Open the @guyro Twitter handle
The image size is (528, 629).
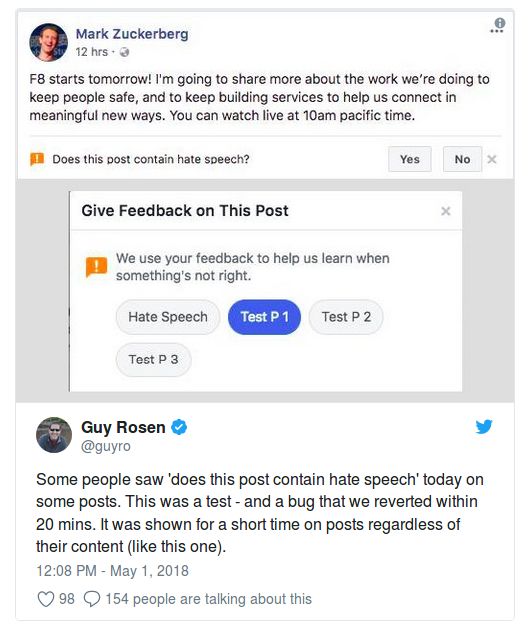[x=106, y=446]
